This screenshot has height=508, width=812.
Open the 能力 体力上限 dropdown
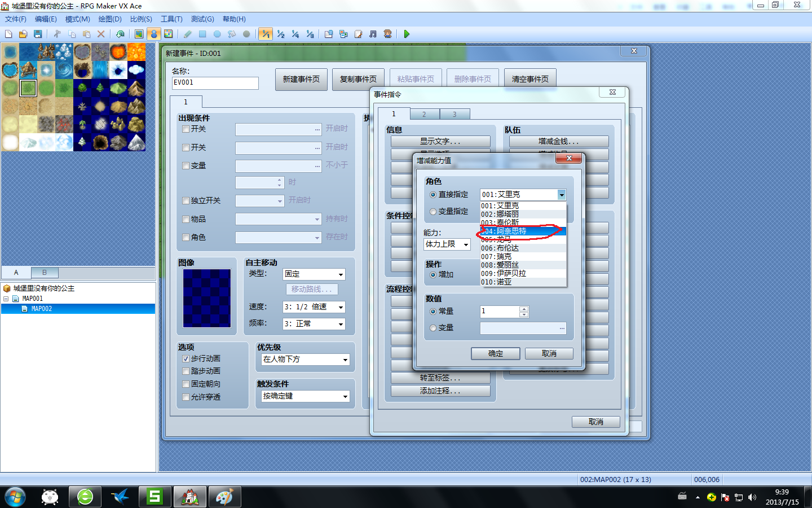(447, 244)
